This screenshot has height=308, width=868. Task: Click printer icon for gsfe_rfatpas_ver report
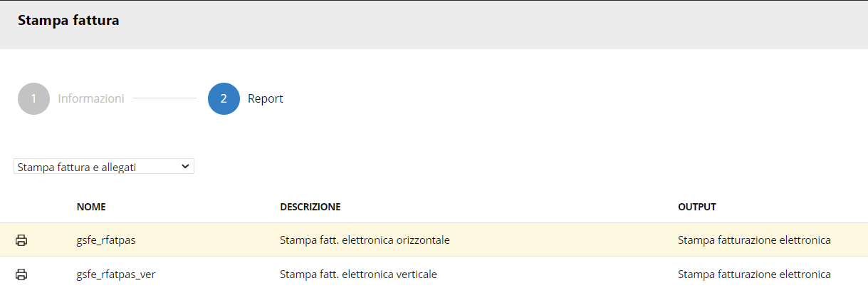pyautogui.click(x=21, y=274)
